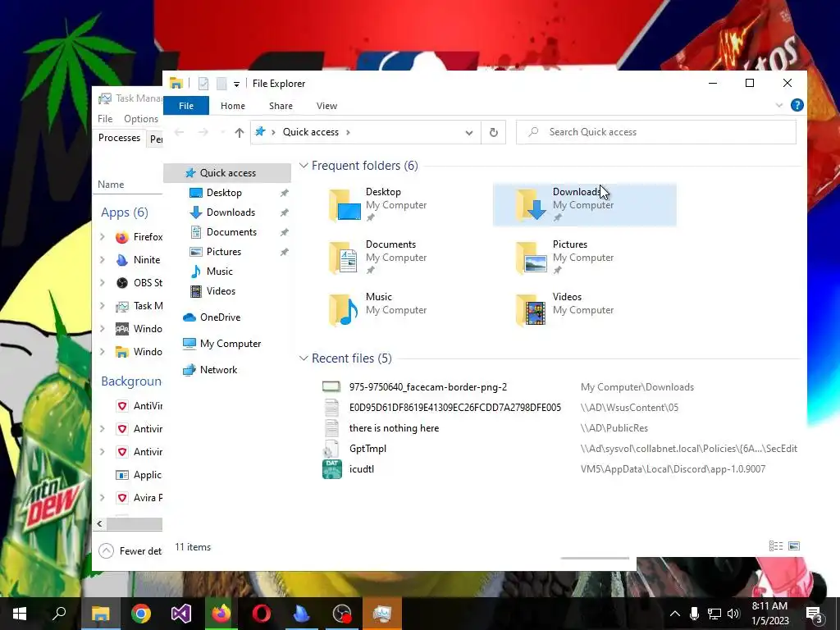The height and width of the screenshot is (630, 840).
Task: Open the notification center icon
Action: 815,614
